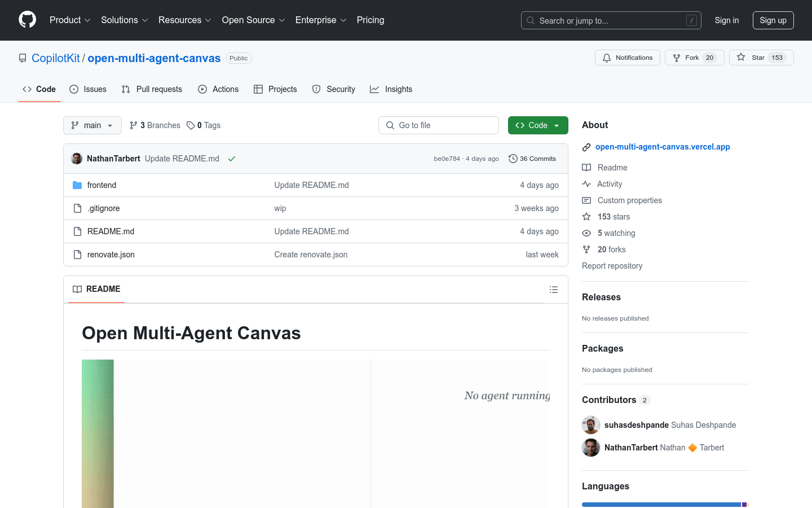Open the Pull requests tab

tap(152, 89)
